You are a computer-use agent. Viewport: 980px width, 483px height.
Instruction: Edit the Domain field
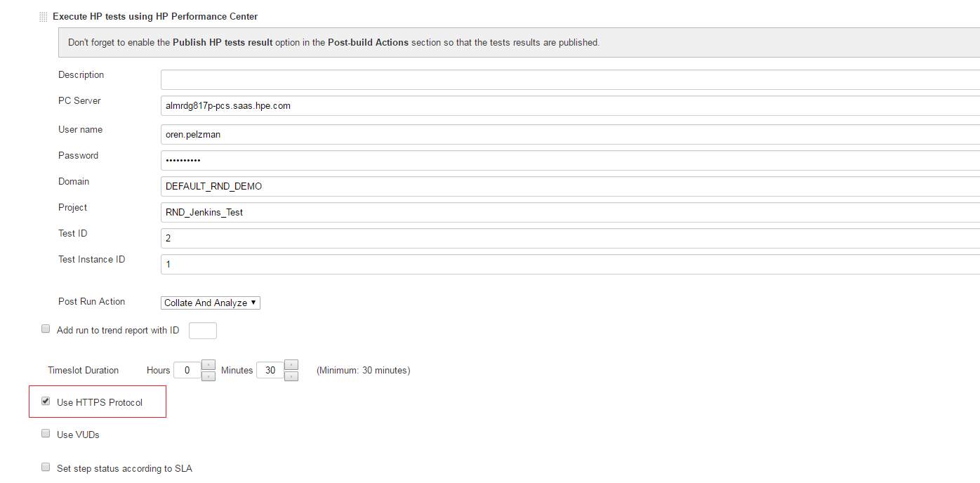point(569,186)
